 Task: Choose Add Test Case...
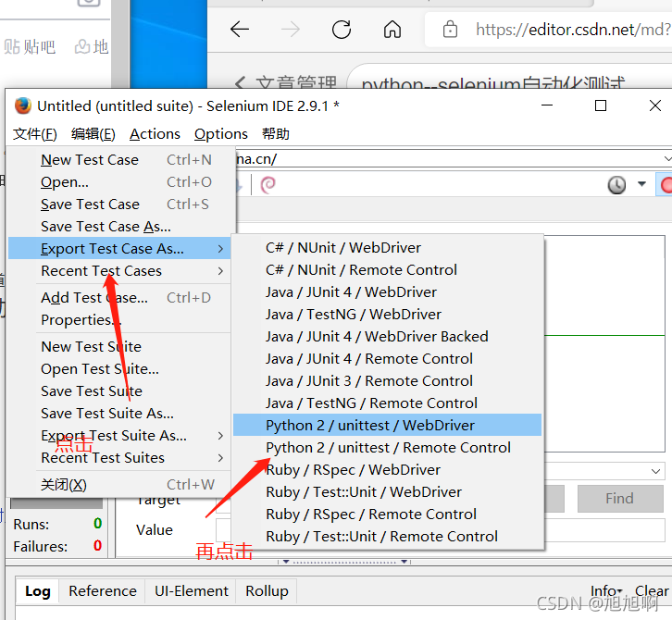119,298
